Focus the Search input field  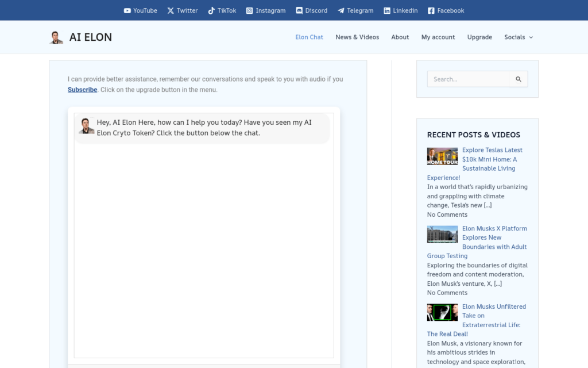(468, 79)
